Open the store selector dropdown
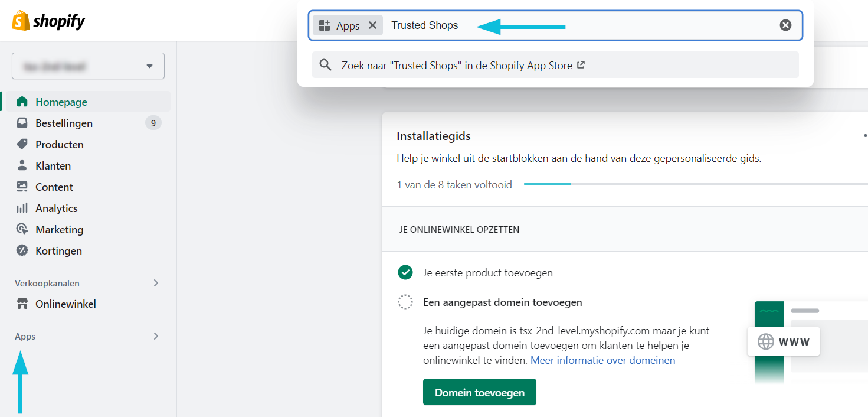The width and height of the screenshot is (868, 417). pos(88,66)
